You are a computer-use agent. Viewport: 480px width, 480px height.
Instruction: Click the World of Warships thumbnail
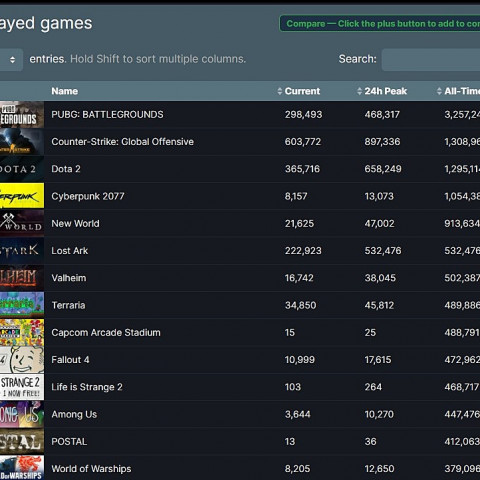(x=22, y=468)
